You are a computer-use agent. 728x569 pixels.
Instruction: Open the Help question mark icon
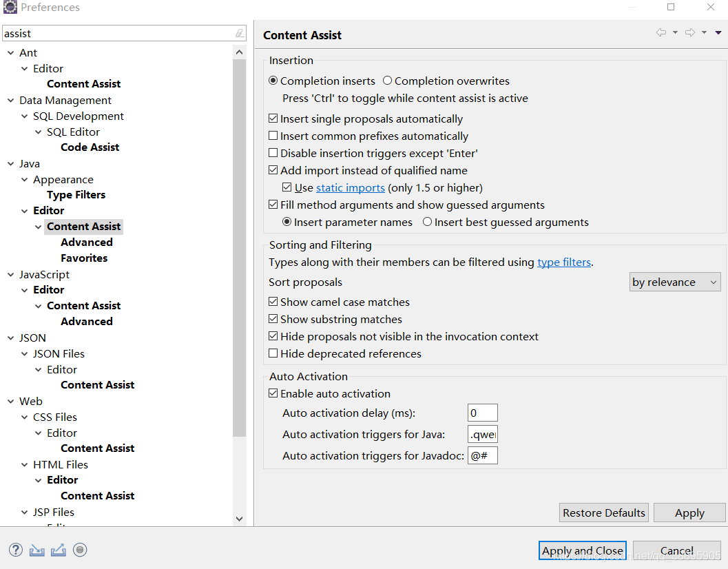(16, 550)
